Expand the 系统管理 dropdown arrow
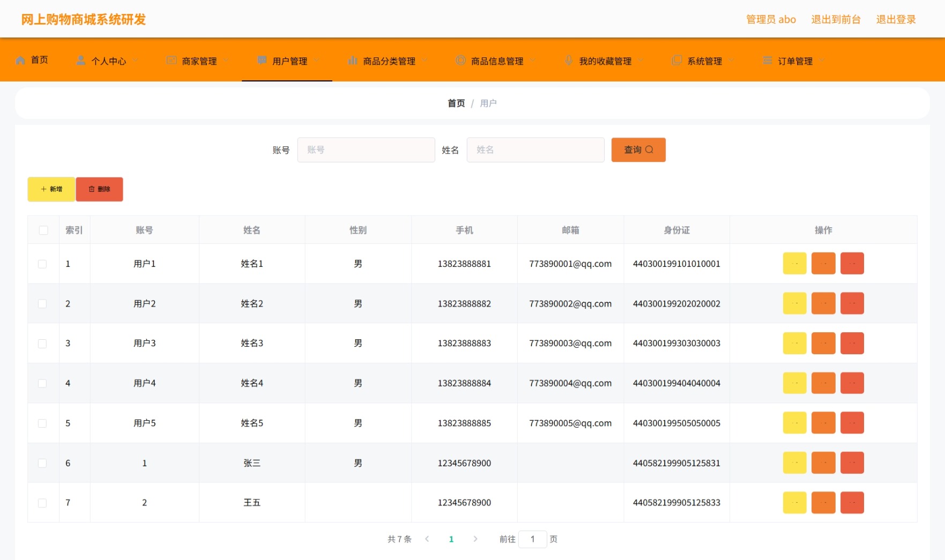The width and height of the screenshot is (945, 560). (x=731, y=61)
